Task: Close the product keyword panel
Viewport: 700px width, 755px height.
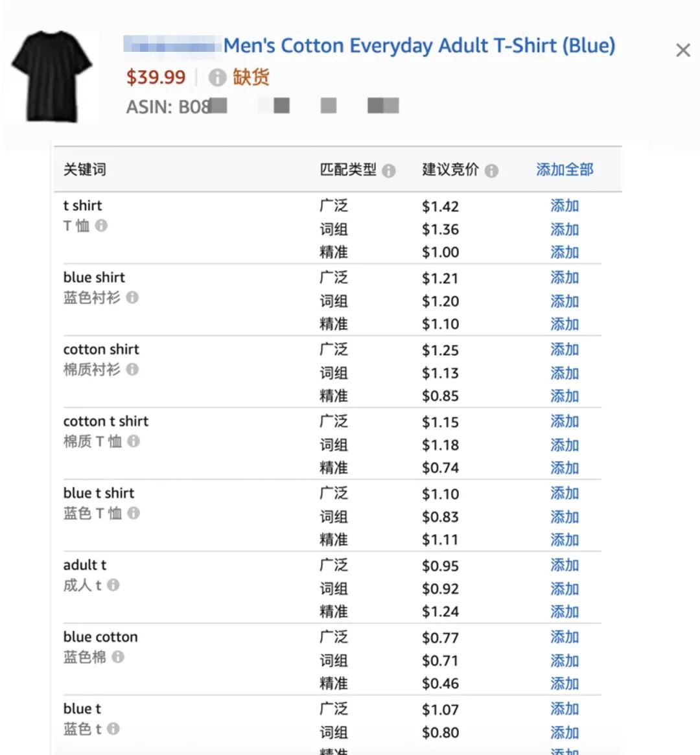Action: coord(683,51)
